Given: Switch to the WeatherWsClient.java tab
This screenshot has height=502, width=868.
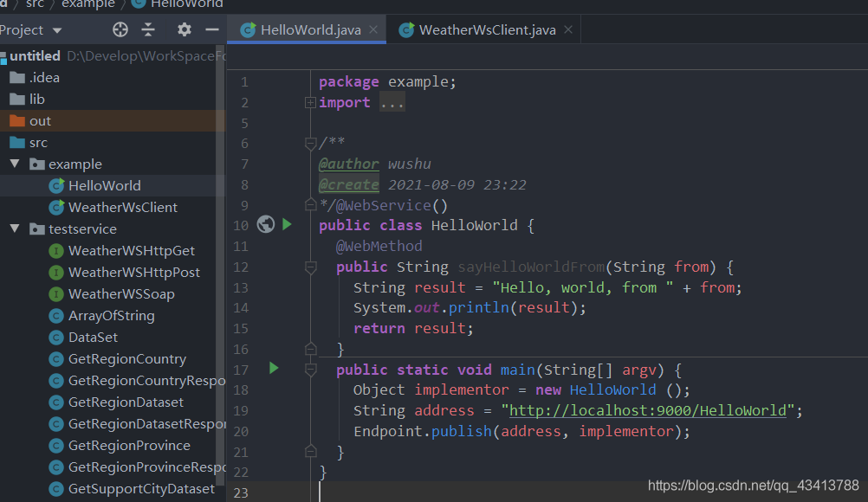Looking at the screenshot, I should click(489, 29).
